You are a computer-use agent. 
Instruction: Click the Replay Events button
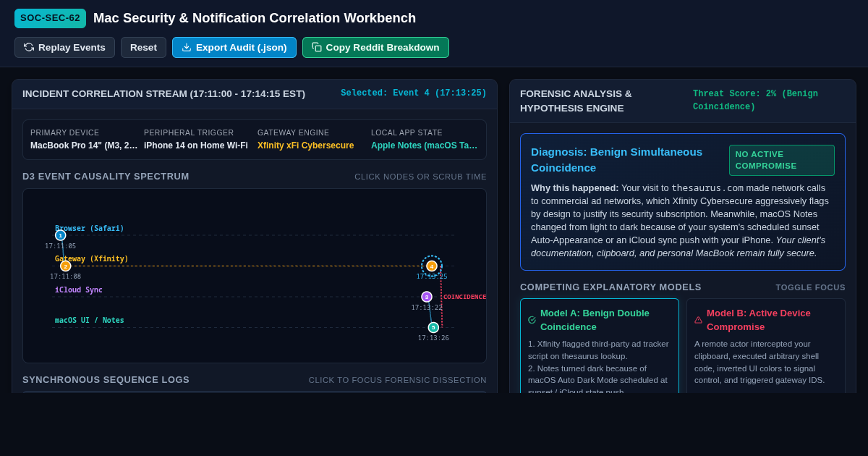point(64,48)
